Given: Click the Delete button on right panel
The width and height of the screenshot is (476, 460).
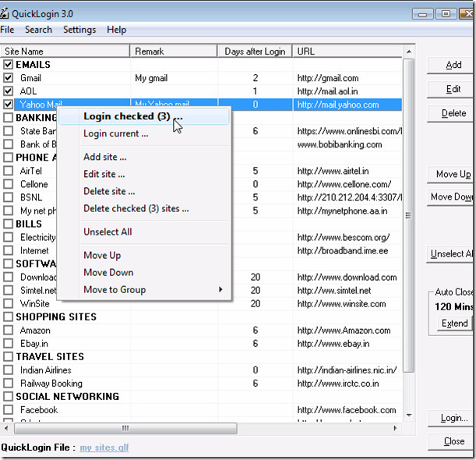Looking at the screenshot, I should click(x=453, y=113).
